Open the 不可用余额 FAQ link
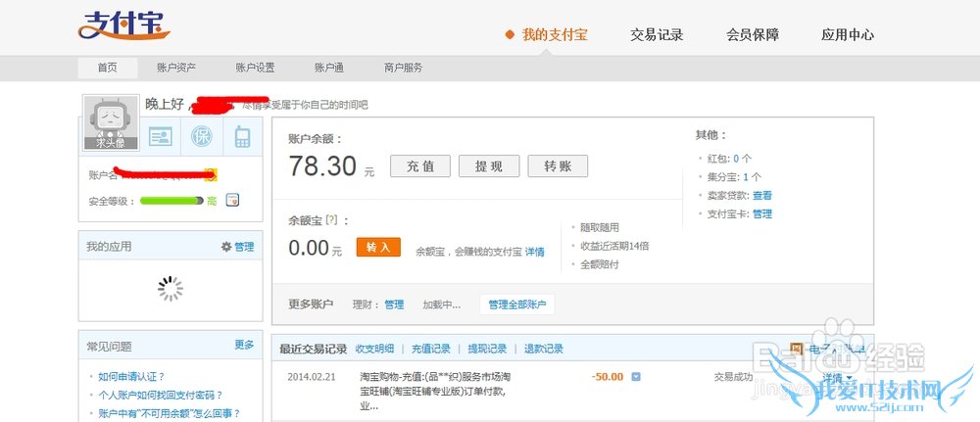This screenshot has width=980, height=422. (x=170, y=413)
